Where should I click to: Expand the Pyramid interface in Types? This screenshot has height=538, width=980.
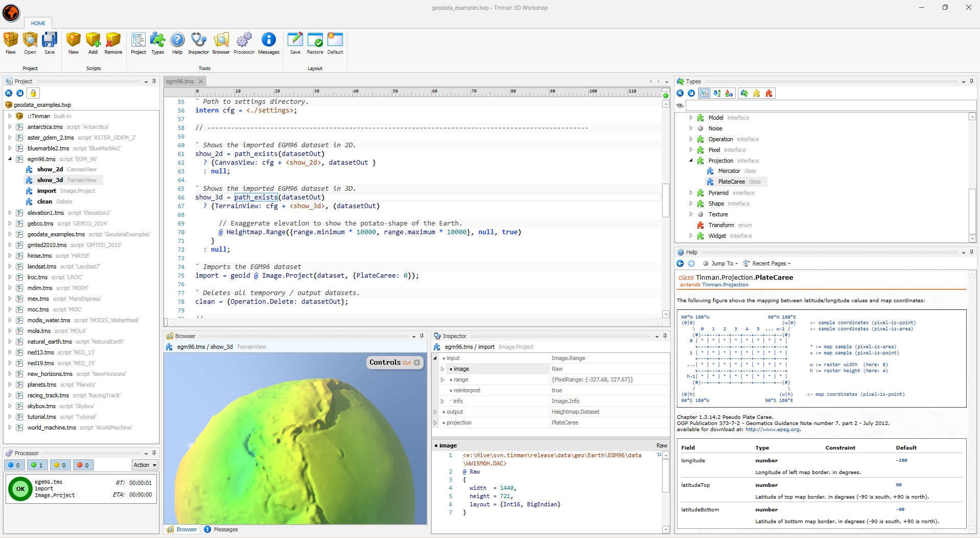click(x=691, y=193)
